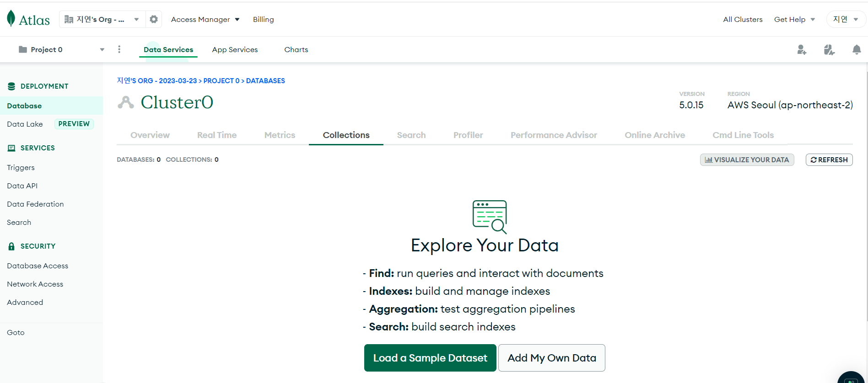The height and width of the screenshot is (383, 868).
Task: Click the DATABASES breadcrumb link
Action: (265, 80)
